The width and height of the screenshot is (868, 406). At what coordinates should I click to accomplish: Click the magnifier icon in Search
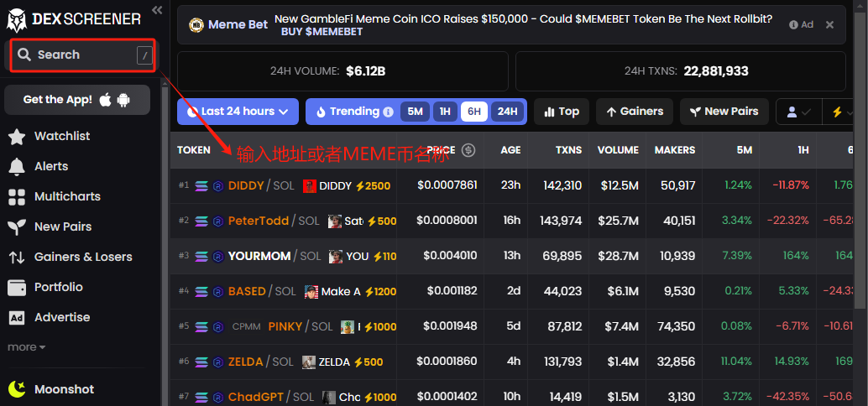(x=24, y=55)
